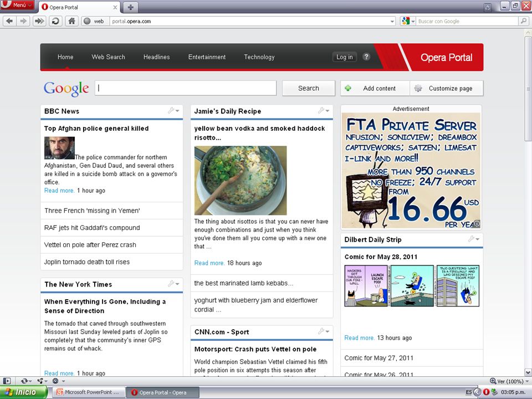Go to the Home page icon

pyautogui.click(x=71, y=21)
